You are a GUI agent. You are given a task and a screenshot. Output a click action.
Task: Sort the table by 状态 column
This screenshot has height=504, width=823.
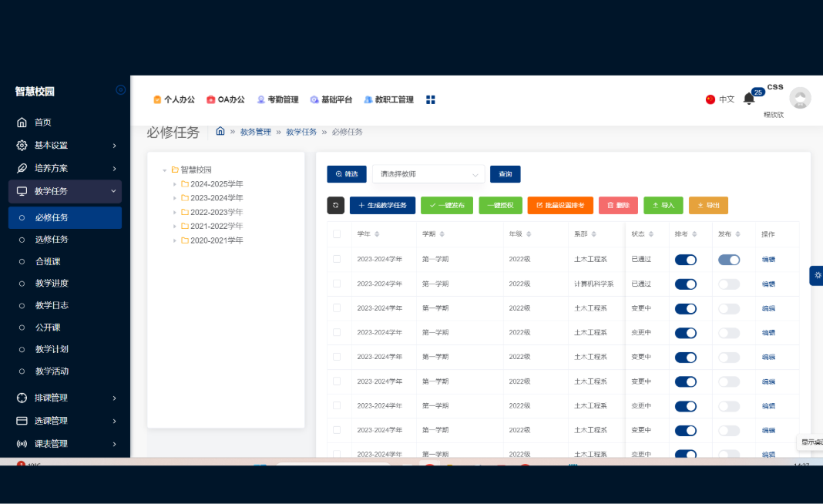pyautogui.click(x=651, y=234)
